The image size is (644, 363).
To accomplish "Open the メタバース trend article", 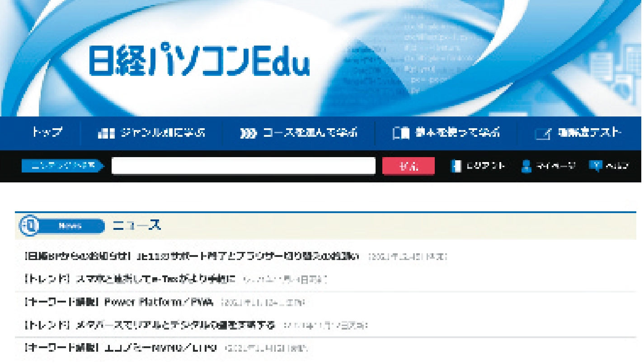I will (150, 325).
